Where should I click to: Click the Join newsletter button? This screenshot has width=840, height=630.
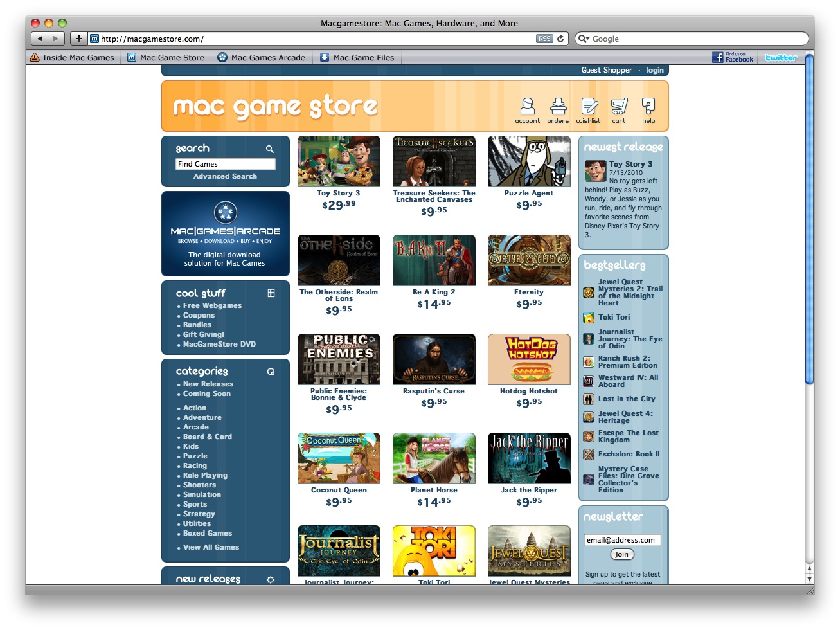click(x=621, y=554)
